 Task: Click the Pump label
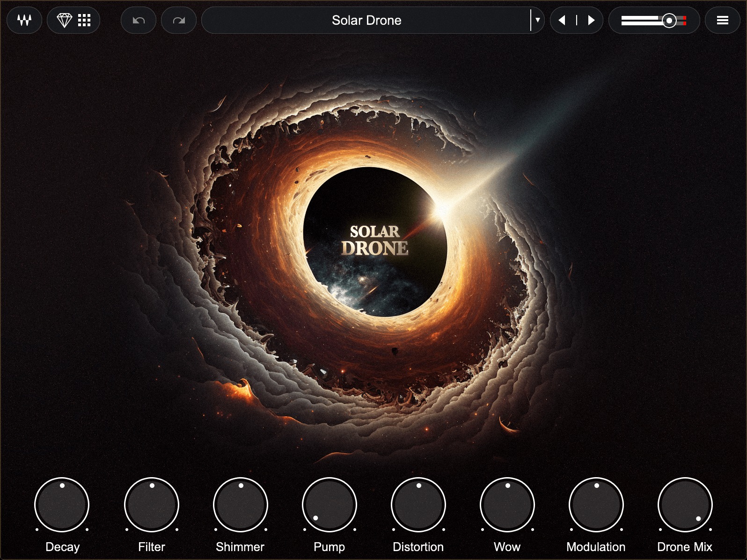click(x=329, y=547)
